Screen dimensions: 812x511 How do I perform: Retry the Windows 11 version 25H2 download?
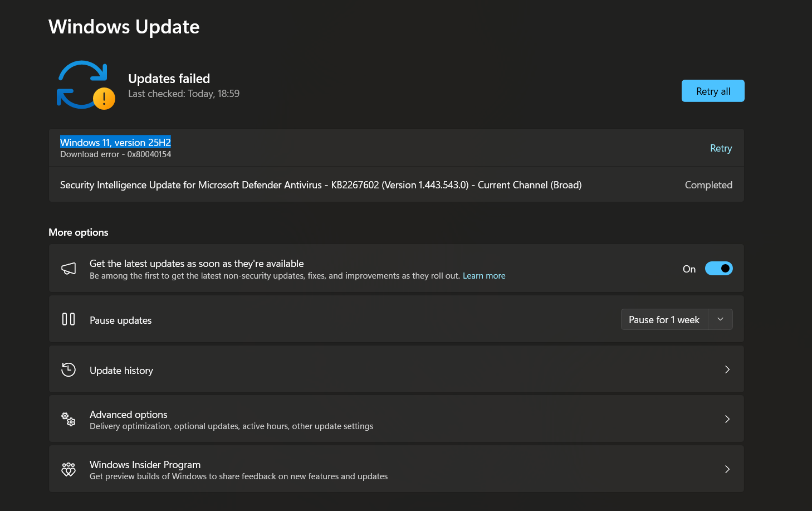721,148
